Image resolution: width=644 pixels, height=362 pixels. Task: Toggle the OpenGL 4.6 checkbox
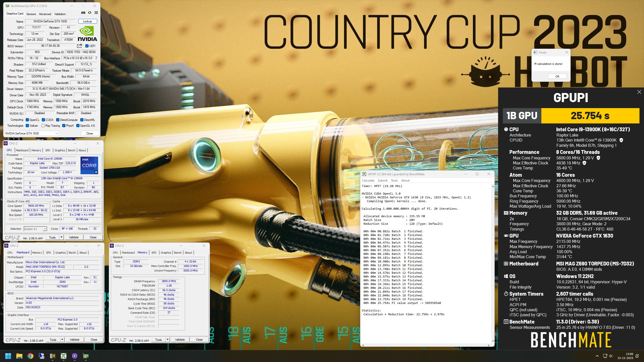click(78, 125)
